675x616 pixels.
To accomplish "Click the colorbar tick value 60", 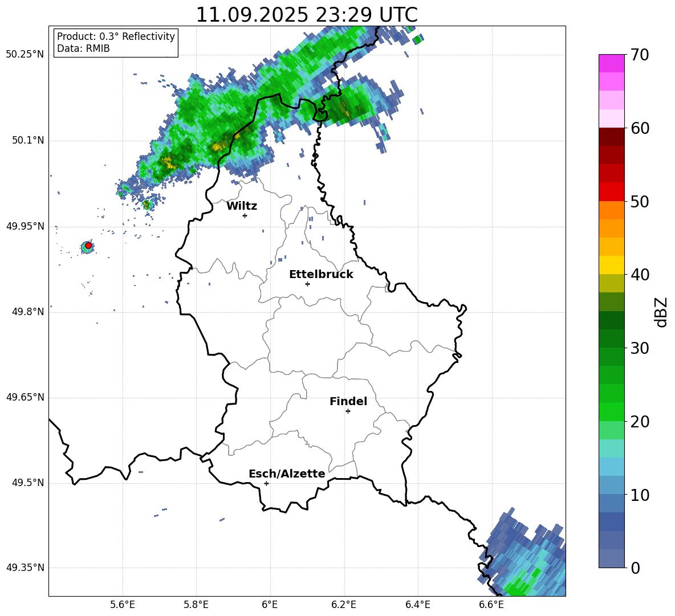I will (x=640, y=128).
